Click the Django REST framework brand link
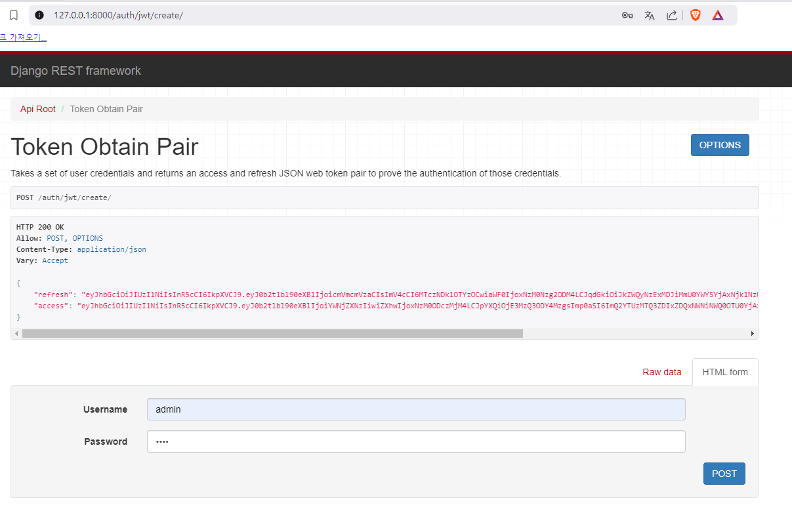 tap(75, 71)
